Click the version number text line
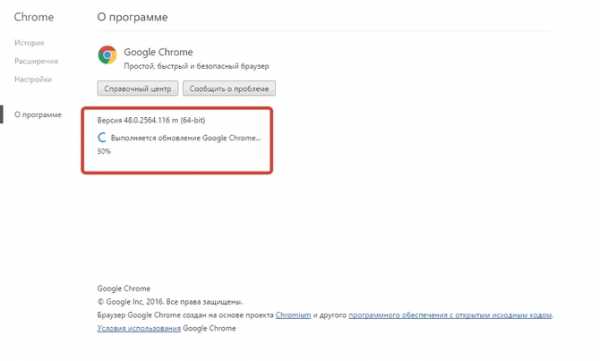The width and height of the screenshot is (600, 361). [x=151, y=120]
